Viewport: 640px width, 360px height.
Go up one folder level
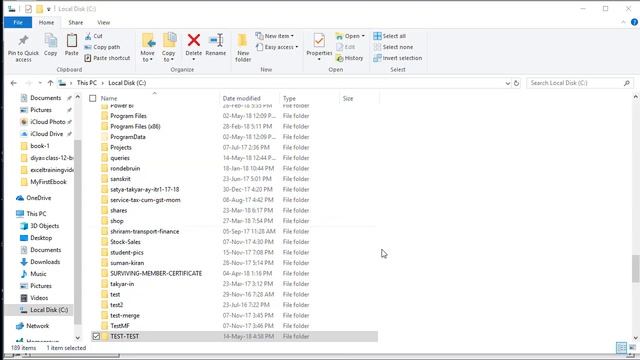click(50, 83)
